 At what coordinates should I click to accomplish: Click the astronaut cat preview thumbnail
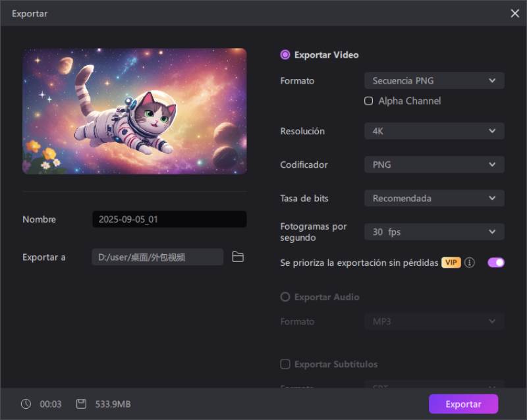tap(134, 111)
